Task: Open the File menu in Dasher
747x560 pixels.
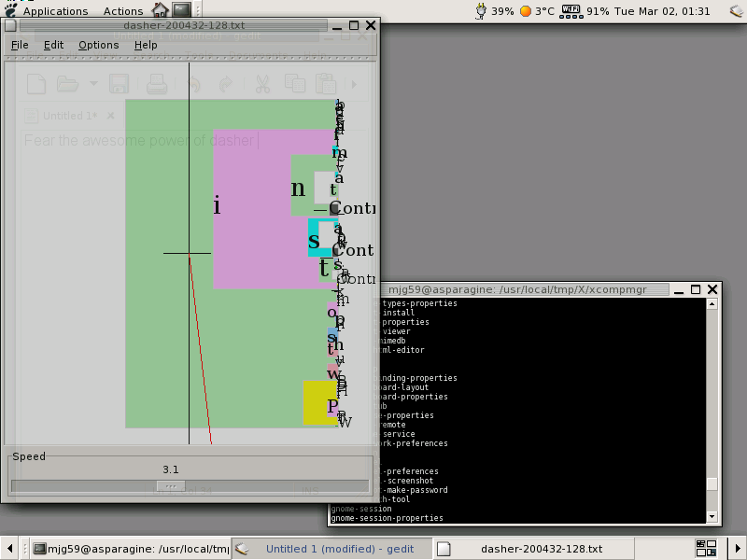Action: coord(20,45)
